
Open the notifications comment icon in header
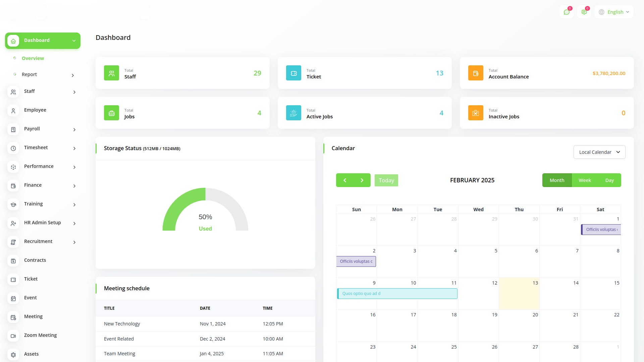pyautogui.click(x=584, y=12)
